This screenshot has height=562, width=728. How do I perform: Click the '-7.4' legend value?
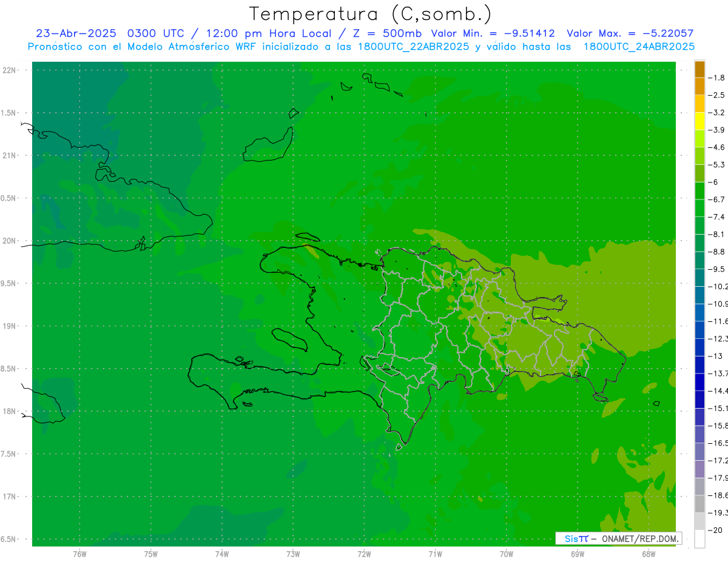pos(716,216)
